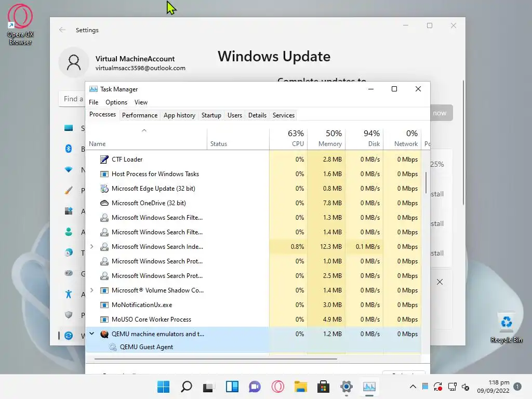Sort processes by Memory column
The image size is (532, 399).
326,139
